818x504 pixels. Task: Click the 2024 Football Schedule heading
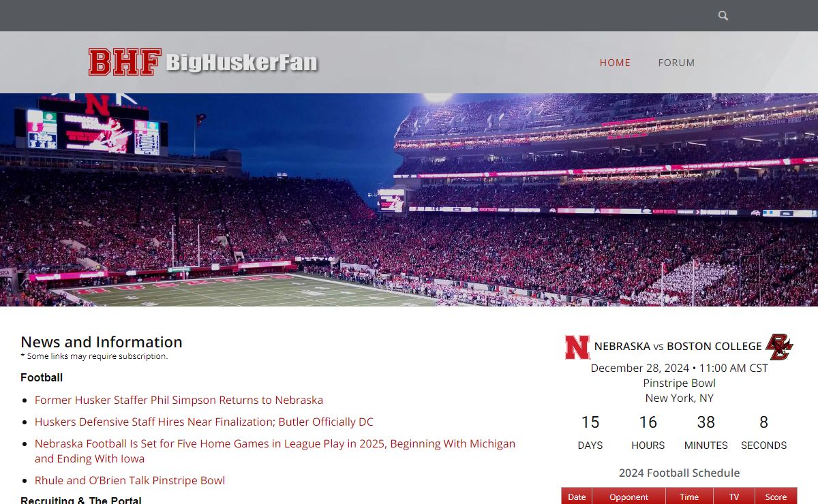click(x=679, y=473)
